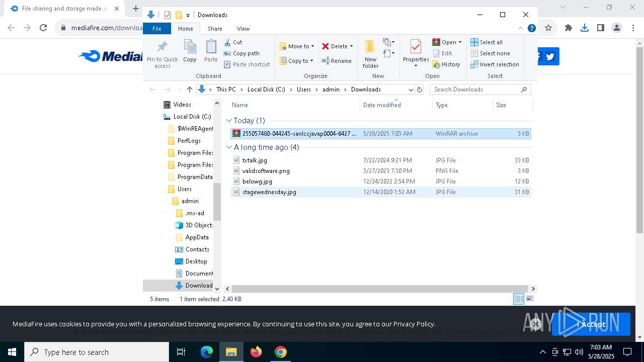Click Select none in the ribbon

[490, 53]
